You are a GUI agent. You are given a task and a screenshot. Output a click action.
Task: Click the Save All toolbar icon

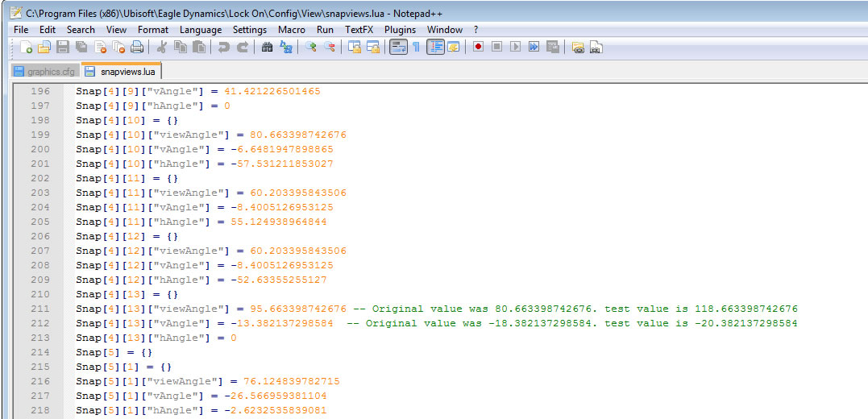[81, 47]
